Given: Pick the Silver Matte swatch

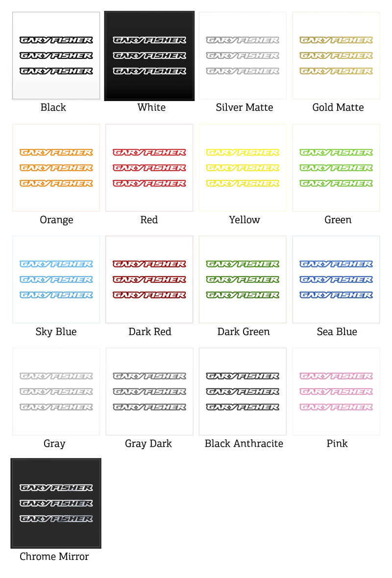Looking at the screenshot, I should click(243, 56).
